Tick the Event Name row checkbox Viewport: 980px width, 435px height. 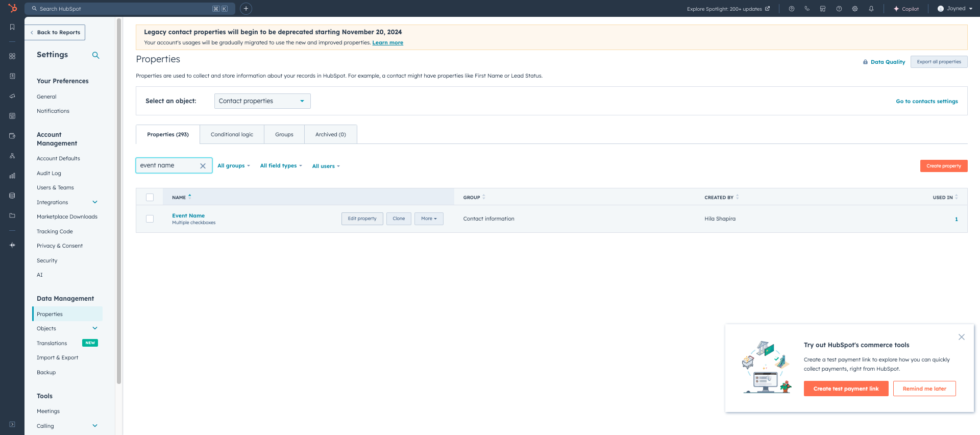tap(150, 219)
